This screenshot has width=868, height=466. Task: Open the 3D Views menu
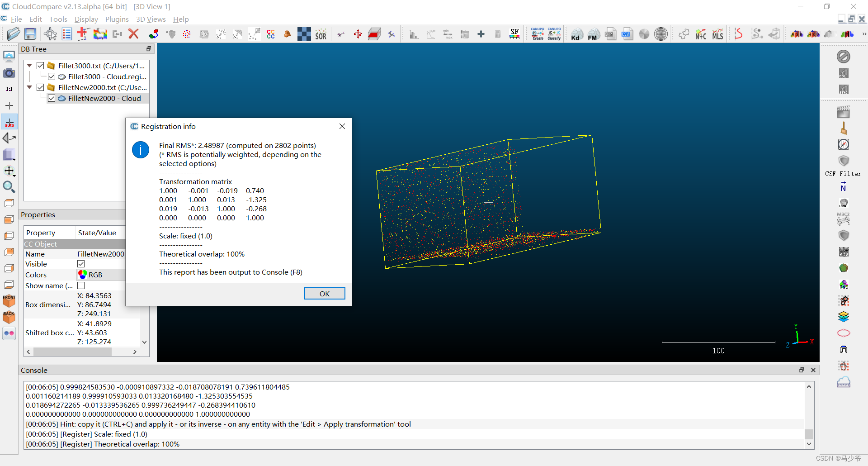pos(151,19)
